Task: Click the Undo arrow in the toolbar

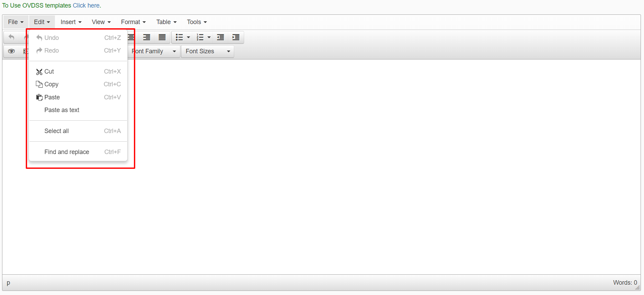Action: (11, 37)
